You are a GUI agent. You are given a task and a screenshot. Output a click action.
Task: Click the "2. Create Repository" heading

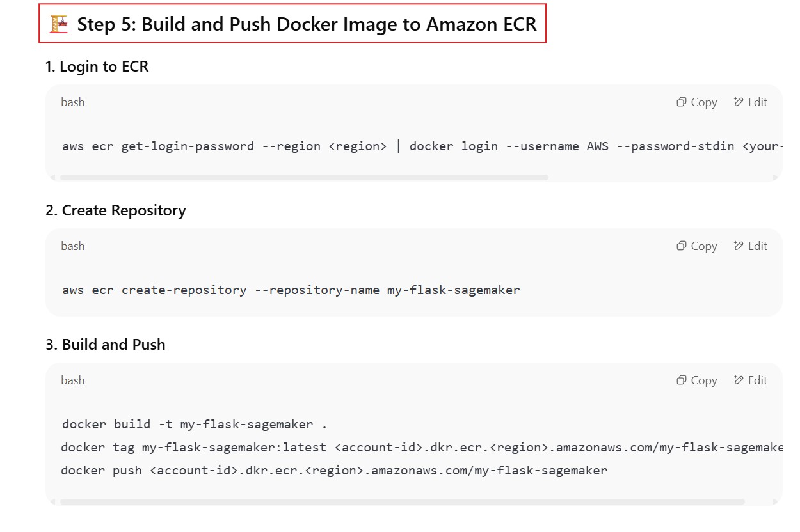click(115, 210)
